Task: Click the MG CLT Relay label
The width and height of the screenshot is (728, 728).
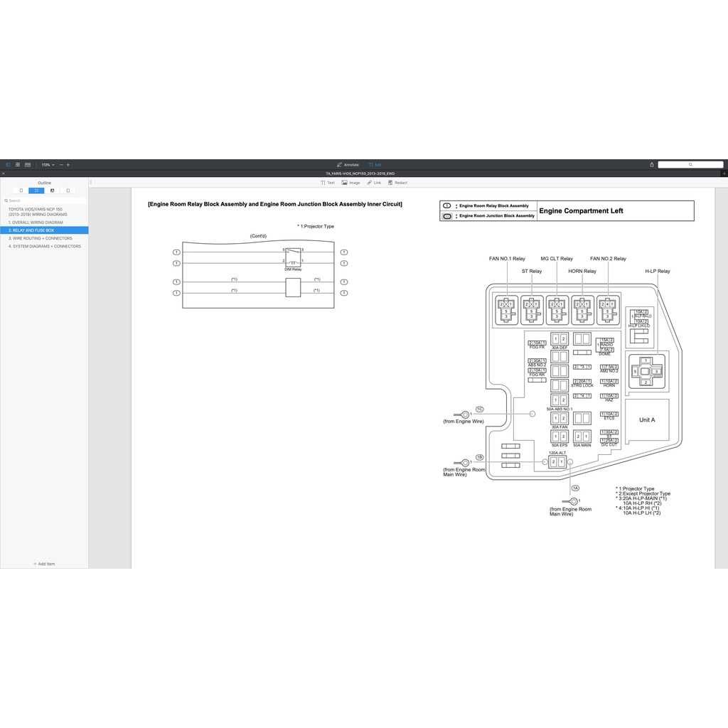Action: click(557, 259)
